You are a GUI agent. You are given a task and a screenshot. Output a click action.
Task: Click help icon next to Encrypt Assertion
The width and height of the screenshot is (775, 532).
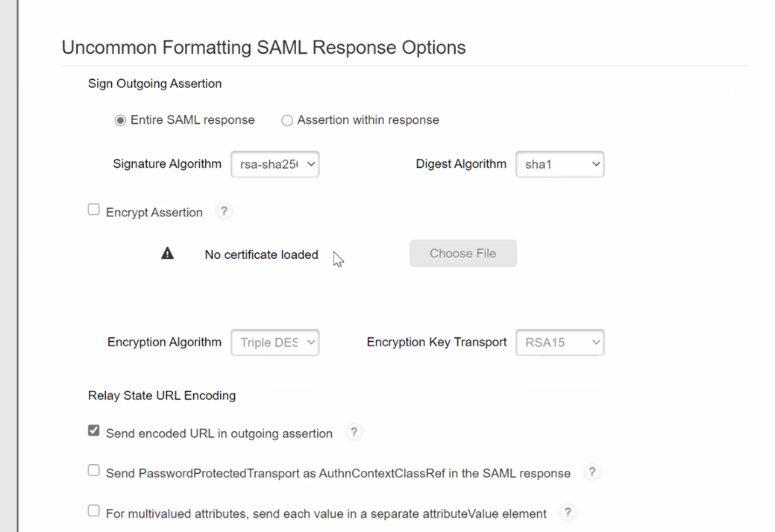tap(223, 211)
